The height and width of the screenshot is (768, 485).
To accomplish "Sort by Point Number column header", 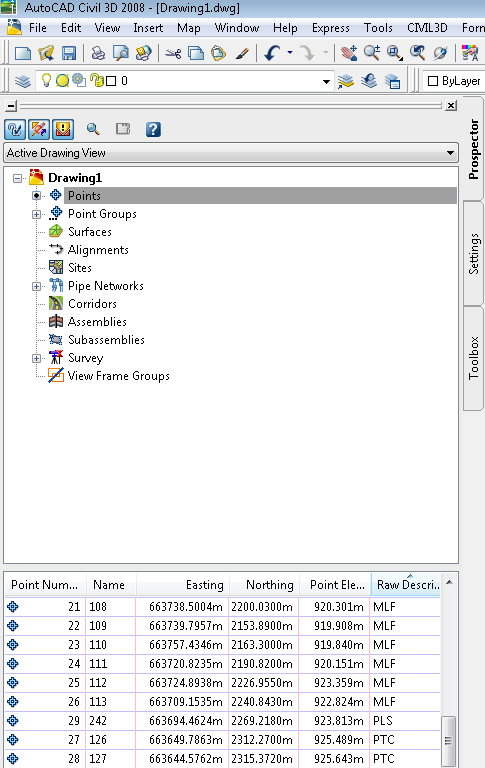I will (45, 584).
